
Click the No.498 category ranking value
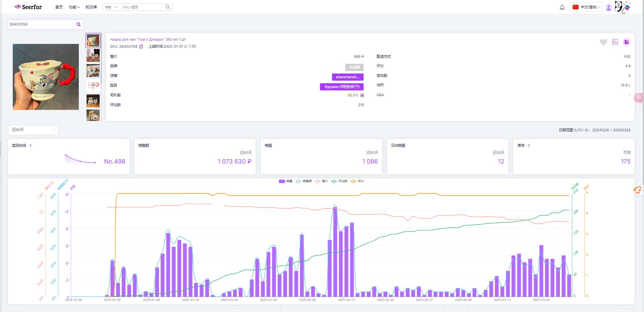tap(115, 162)
